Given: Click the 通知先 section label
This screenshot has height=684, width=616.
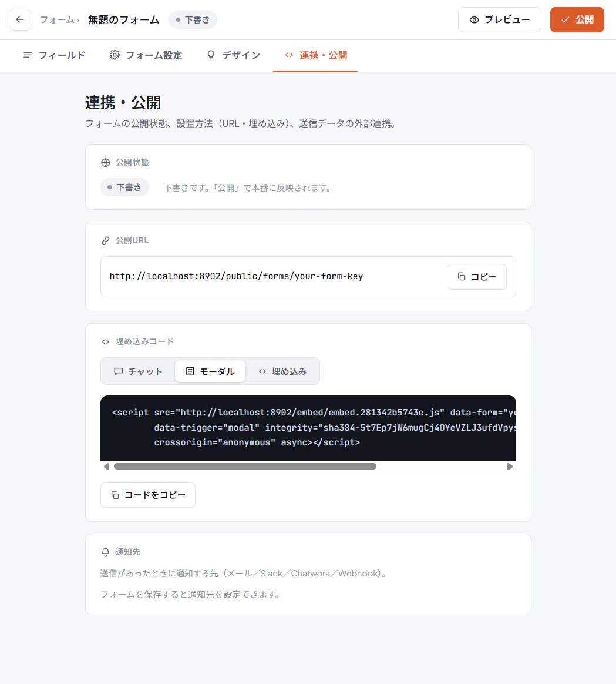Looking at the screenshot, I should click(x=128, y=552).
